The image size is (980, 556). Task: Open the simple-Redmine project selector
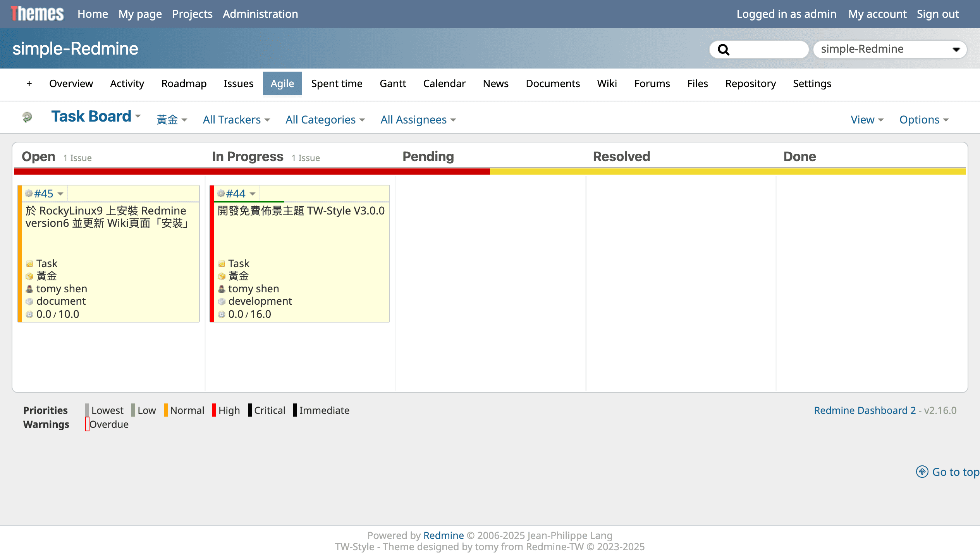(890, 49)
